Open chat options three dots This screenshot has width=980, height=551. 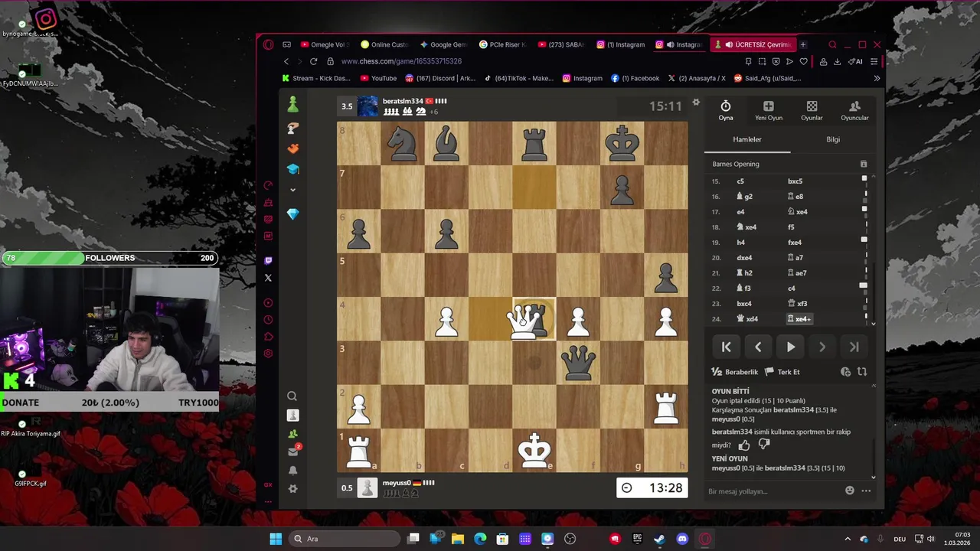tap(866, 491)
